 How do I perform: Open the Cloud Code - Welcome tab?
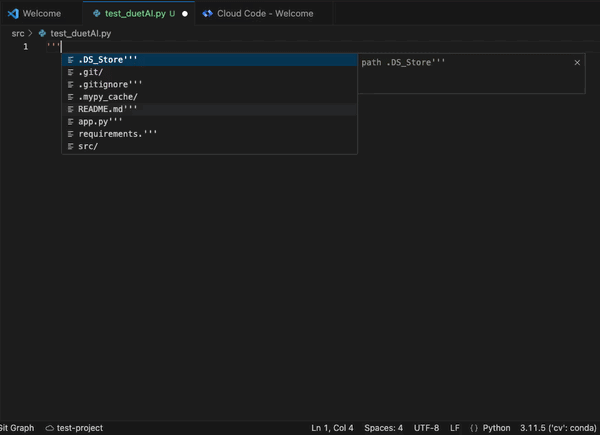(x=264, y=13)
